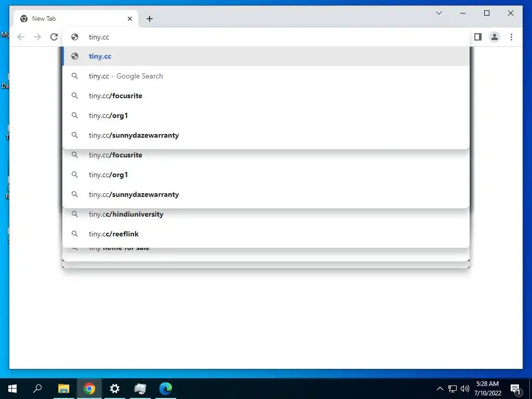Maximize the Chrome window

[486, 13]
